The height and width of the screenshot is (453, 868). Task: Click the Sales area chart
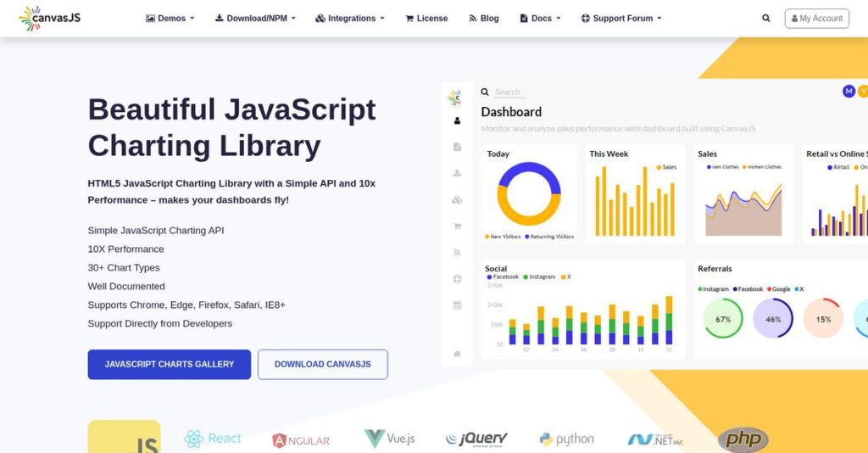pos(743,210)
